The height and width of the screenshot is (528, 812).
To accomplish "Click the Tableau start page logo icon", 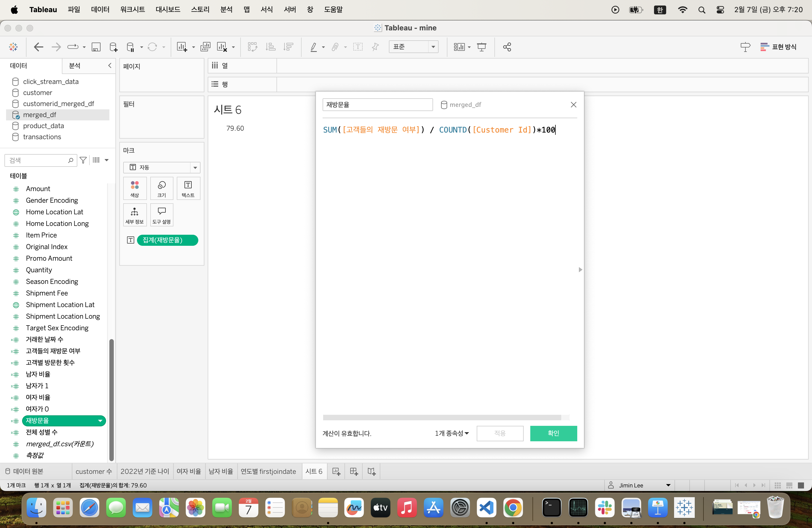I will [13, 47].
